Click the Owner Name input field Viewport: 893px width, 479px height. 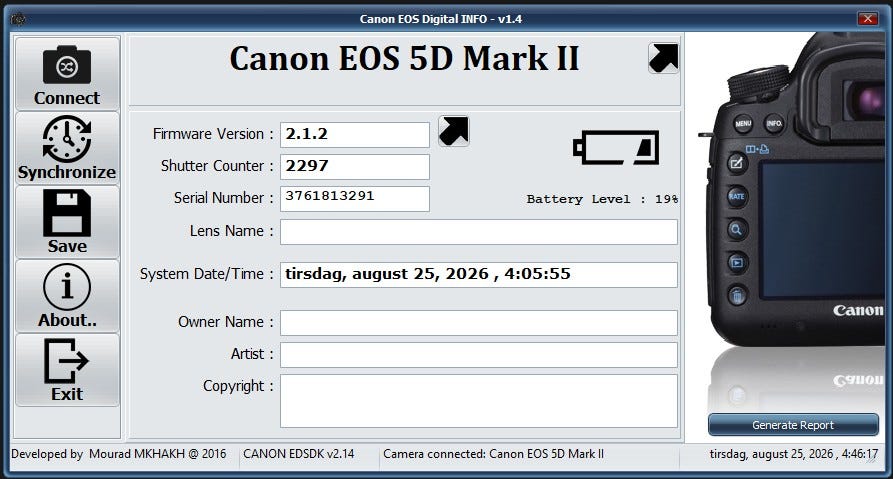tap(479, 323)
